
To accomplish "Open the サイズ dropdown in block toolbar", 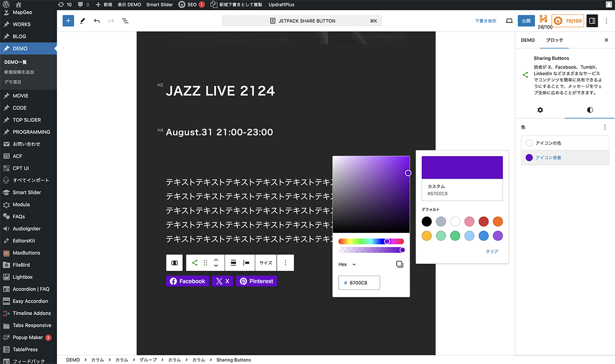I will point(265,263).
